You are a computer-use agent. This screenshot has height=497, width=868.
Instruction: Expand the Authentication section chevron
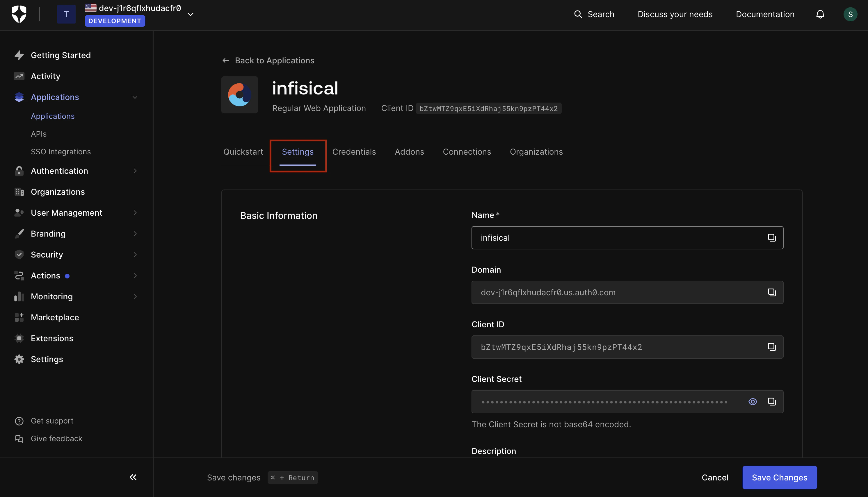(x=135, y=171)
